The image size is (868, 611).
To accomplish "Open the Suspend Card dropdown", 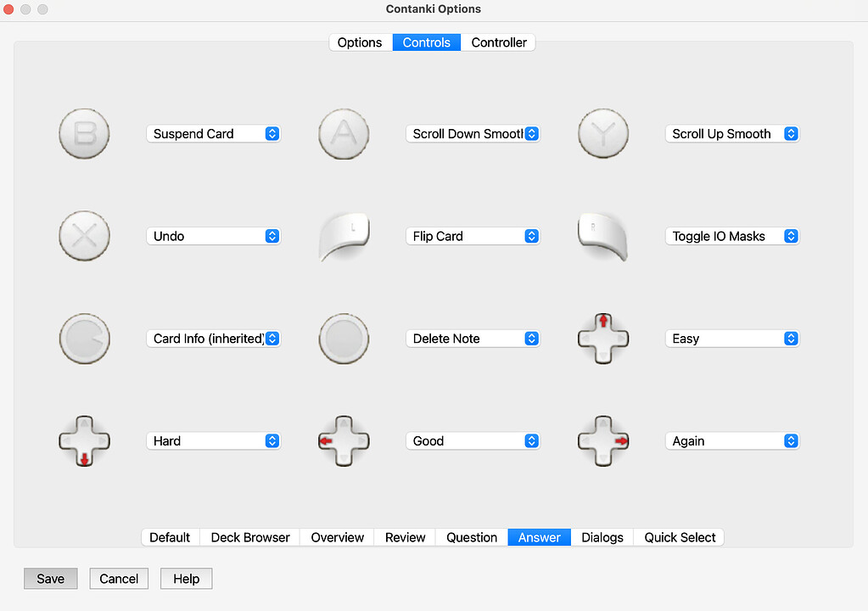I will (213, 133).
